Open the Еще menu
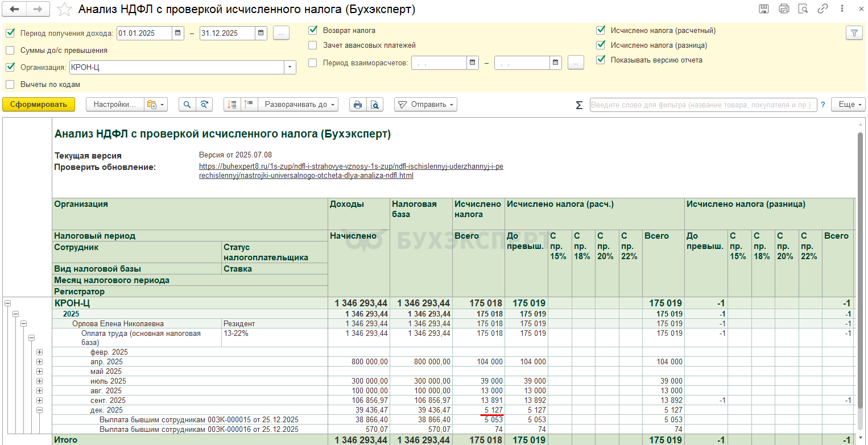The height and width of the screenshot is (445, 868). (848, 105)
